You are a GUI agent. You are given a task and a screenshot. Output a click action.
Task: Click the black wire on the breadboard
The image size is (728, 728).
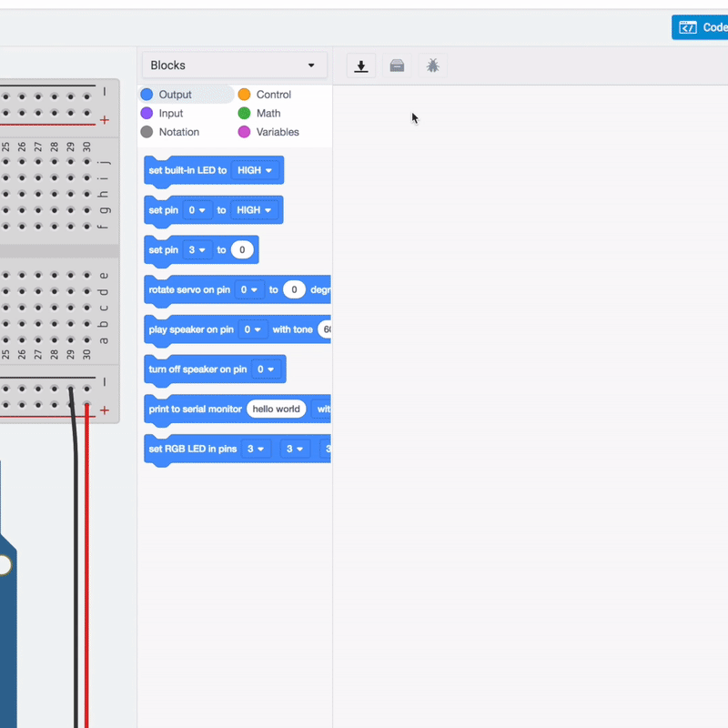[x=75, y=557]
